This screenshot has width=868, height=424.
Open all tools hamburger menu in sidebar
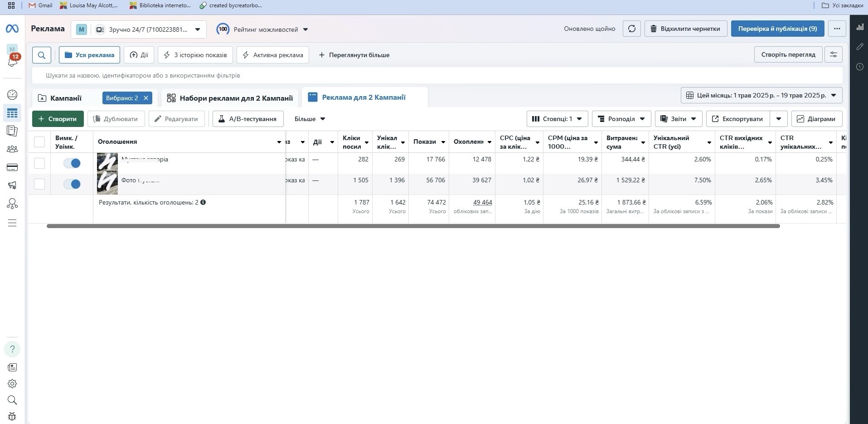(x=12, y=223)
